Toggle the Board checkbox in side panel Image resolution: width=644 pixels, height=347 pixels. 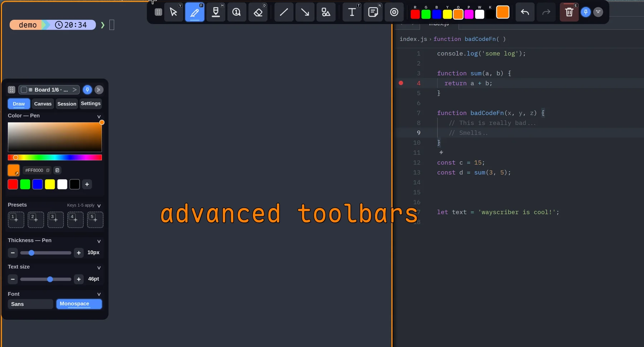[x=24, y=90]
